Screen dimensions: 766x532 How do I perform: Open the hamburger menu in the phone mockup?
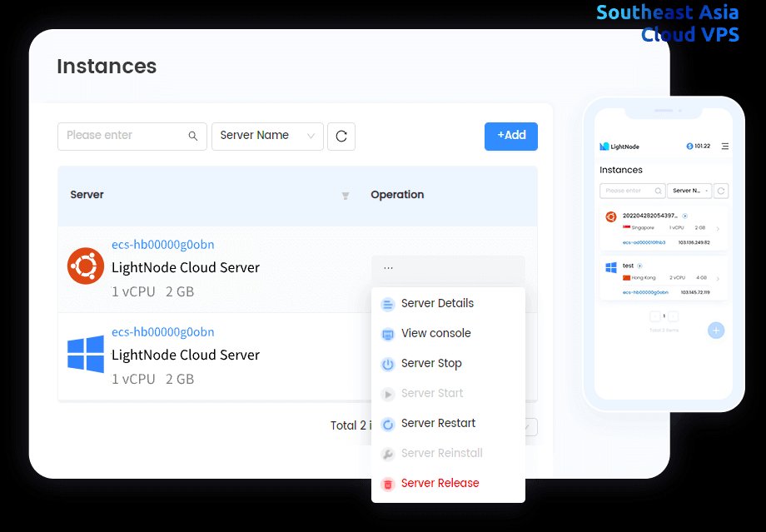click(x=726, y=146)
